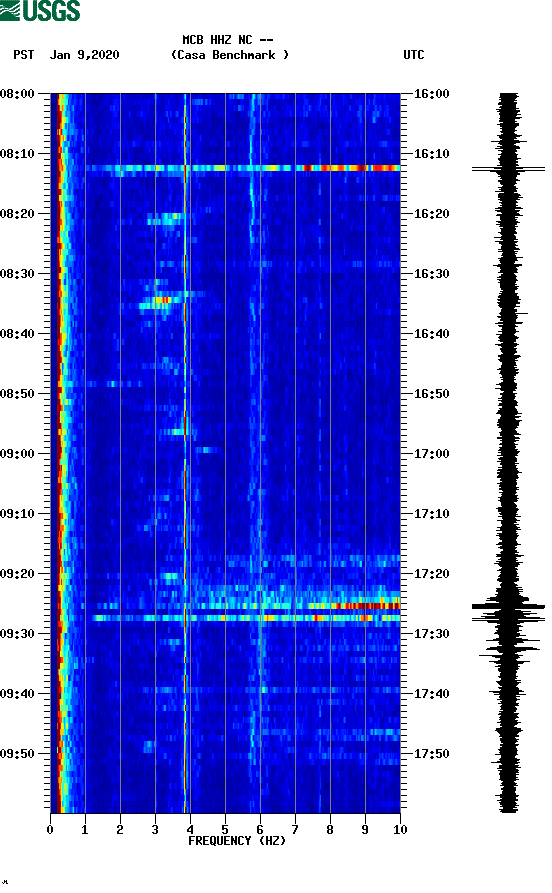
Task: Click the 'UTC' timezone label
Action: (414, 55)
